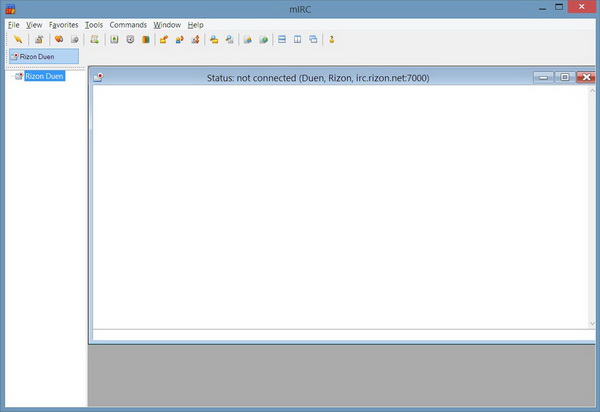Tile windows horizontally using the toolbar
This screenshot has width=600, height=412.
pos(282,40)
